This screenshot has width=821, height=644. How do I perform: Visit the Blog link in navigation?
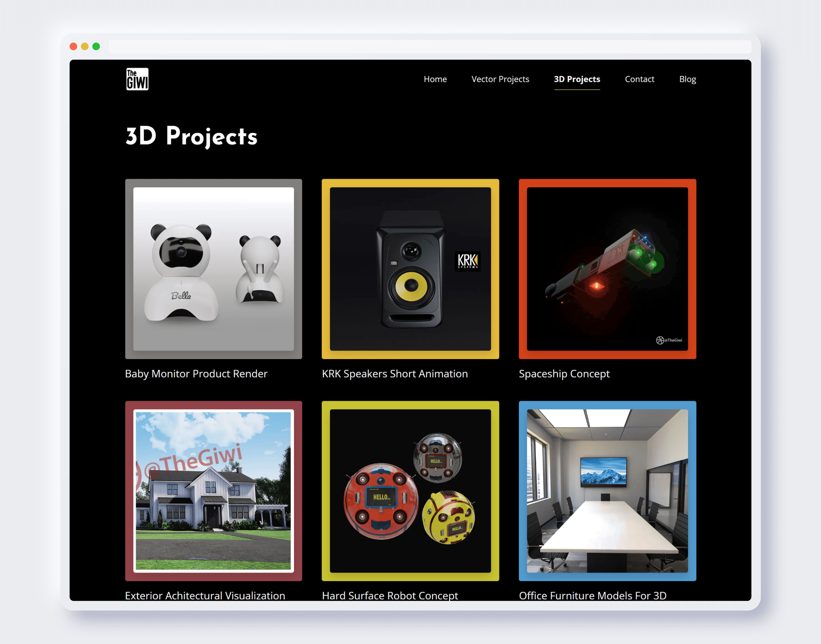click(x=688, y=79)
